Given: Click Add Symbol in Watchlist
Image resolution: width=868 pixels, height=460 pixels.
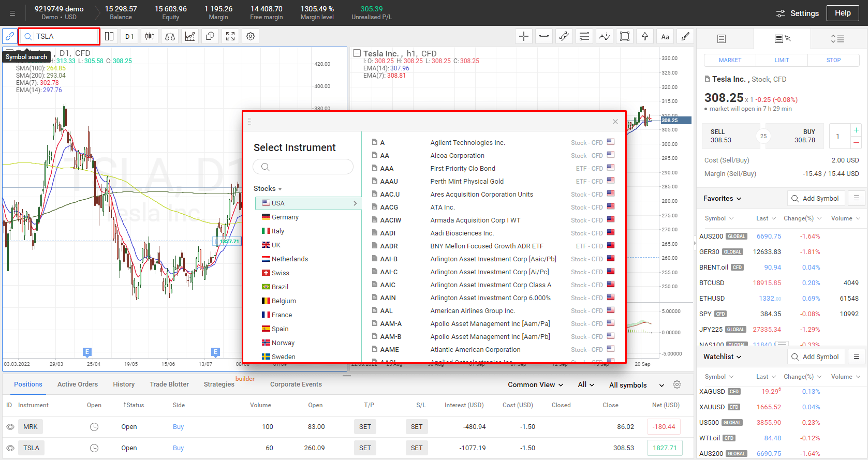Looking at the screenshot, I should click(x=816, y=357).
